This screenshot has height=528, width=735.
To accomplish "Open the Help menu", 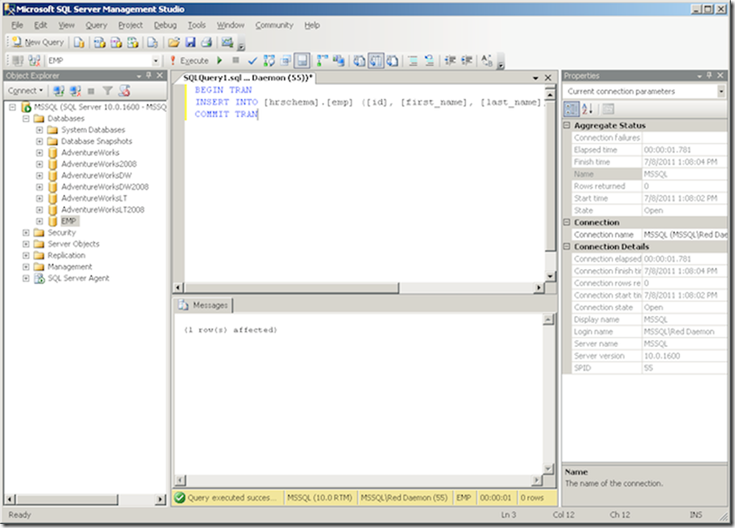I will (x=312, y=25).
